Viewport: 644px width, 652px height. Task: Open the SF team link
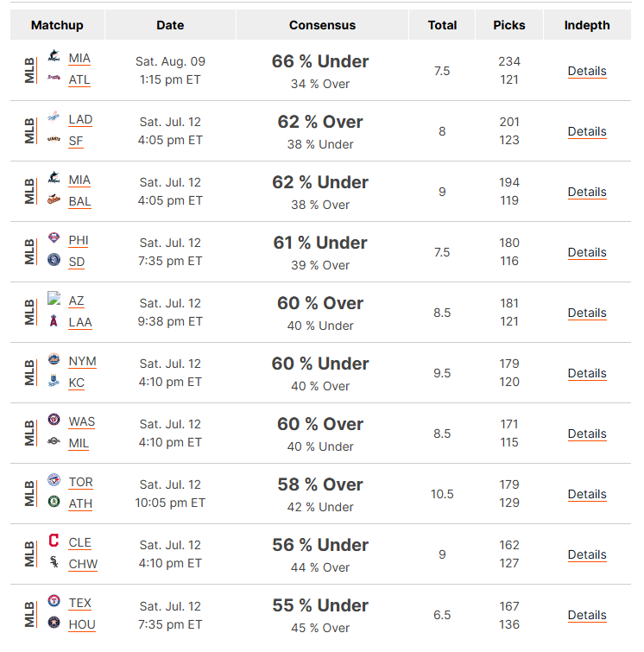point(76,141)
